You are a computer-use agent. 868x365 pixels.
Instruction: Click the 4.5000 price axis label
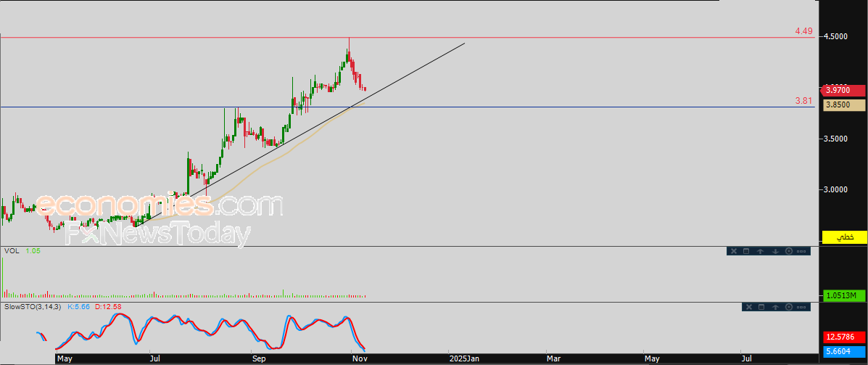click(x=837, y=36)
